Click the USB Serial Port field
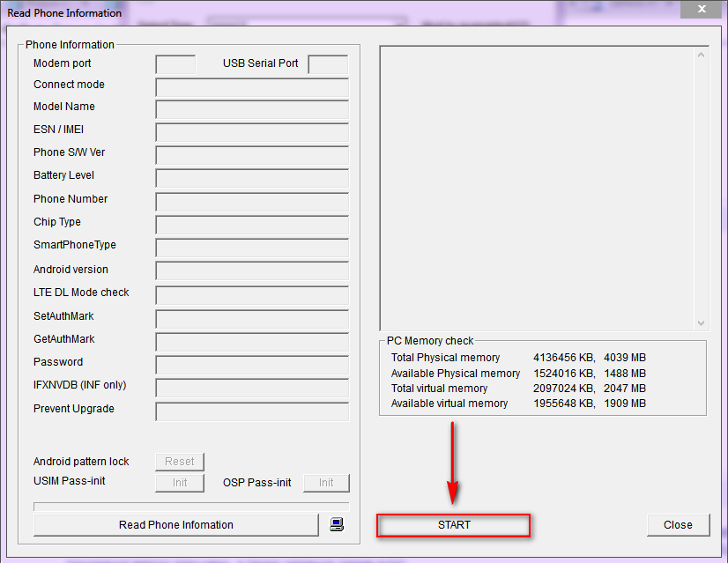This screenshot has height=563, width=728. (328, 64)
